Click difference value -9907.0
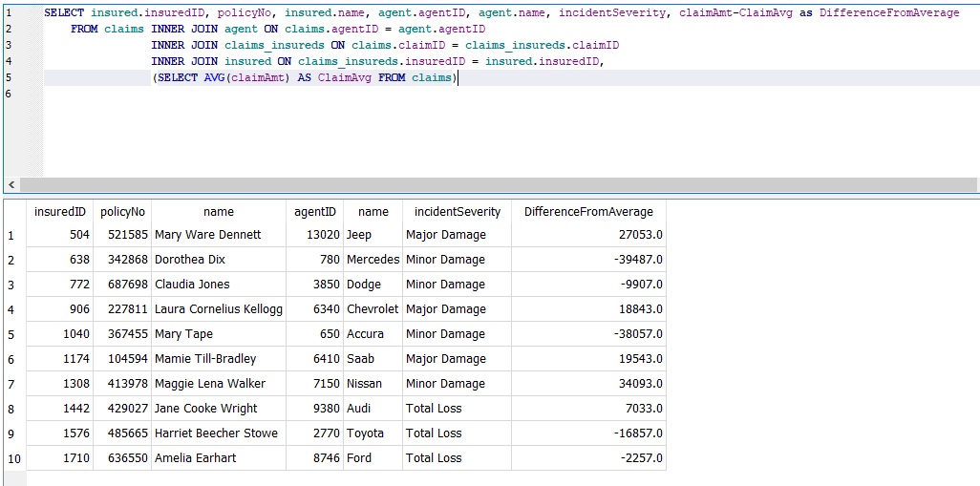 (x=588, y=285)
